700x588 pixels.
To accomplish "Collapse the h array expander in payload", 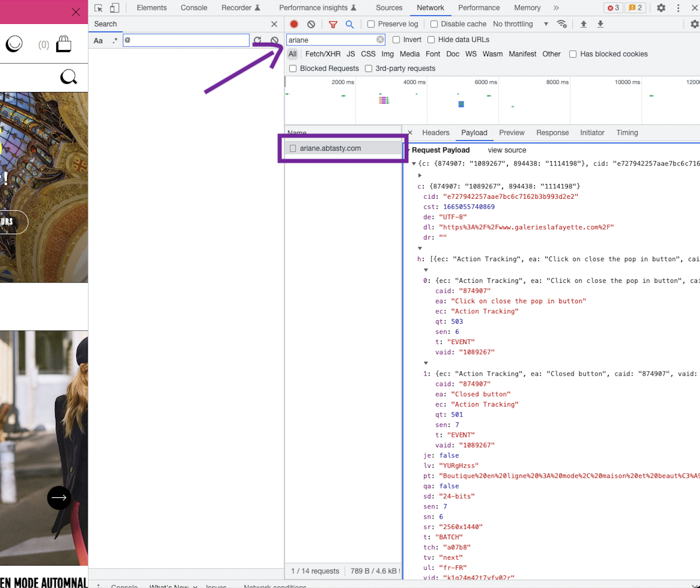I will tap(420, 248).
